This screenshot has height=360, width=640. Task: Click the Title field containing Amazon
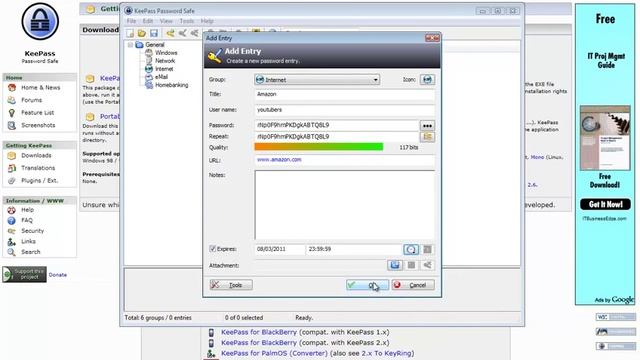(344, 94)
